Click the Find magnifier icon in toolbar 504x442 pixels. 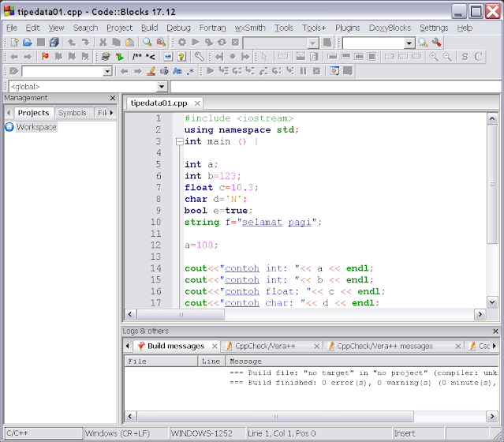point(147,43)
